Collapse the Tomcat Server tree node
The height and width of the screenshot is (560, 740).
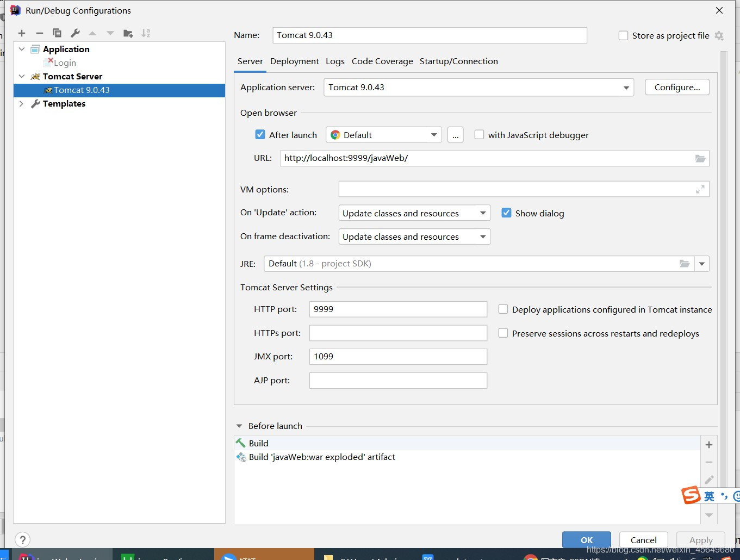pos(22,76)
